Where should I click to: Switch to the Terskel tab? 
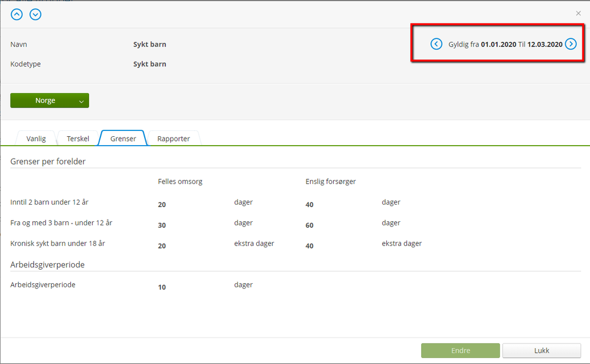coord(78,139)
